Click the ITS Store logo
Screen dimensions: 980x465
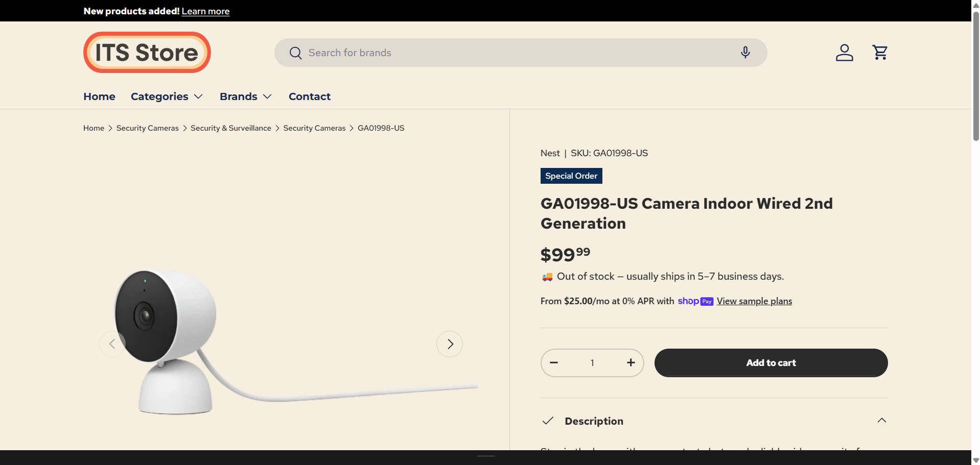pyautogui.click(x=147, y=53)
